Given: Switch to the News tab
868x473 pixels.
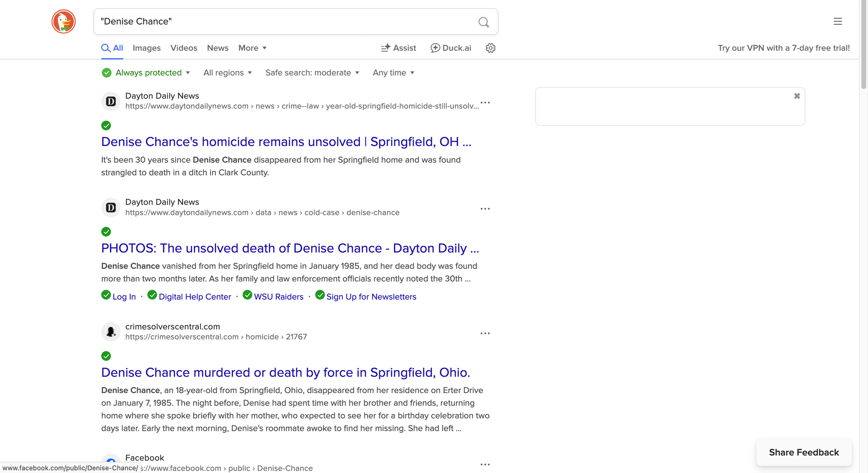Looking at the screenshot, I should 217,48.
